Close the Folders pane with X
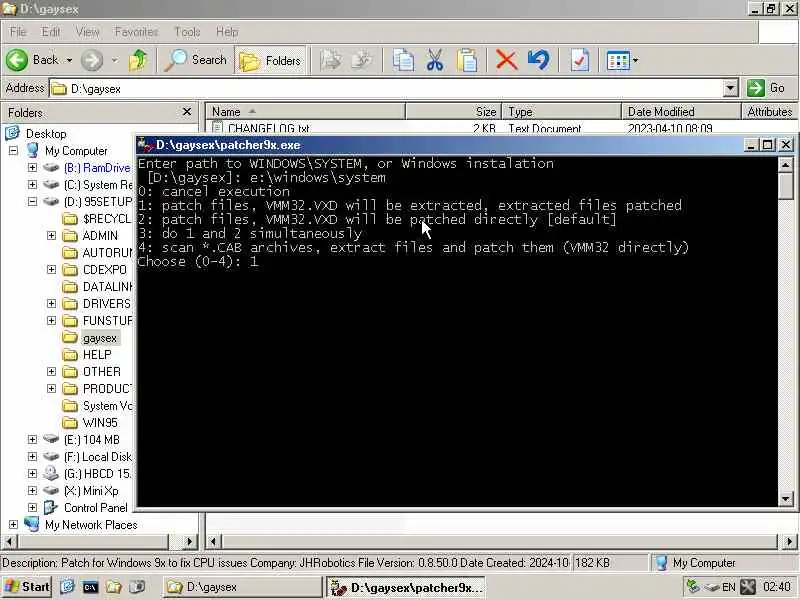Screen dimensions: 800x600 click(187, 112)
